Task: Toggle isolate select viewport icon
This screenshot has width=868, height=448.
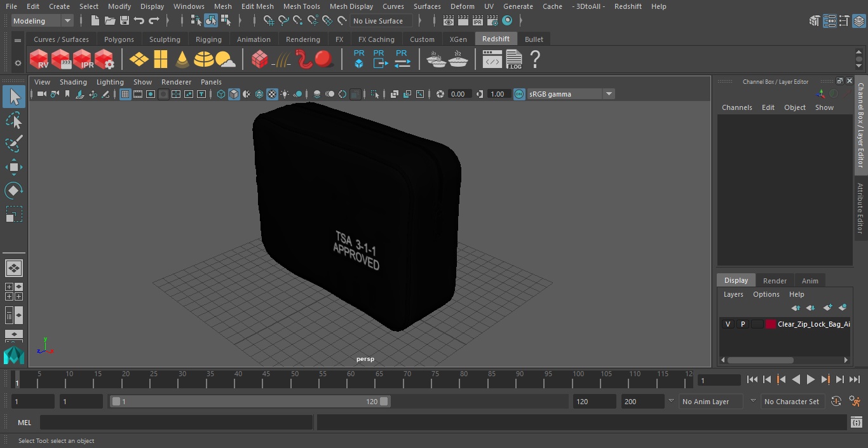Action: click(374, 94)
